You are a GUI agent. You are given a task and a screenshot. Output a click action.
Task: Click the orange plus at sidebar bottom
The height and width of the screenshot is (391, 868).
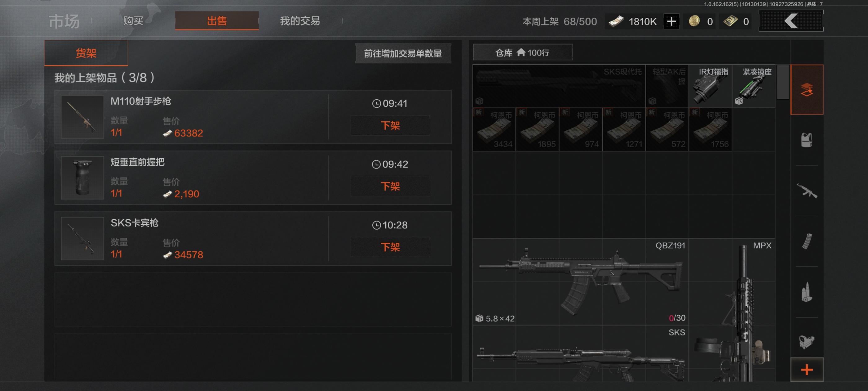click(807, 370)
